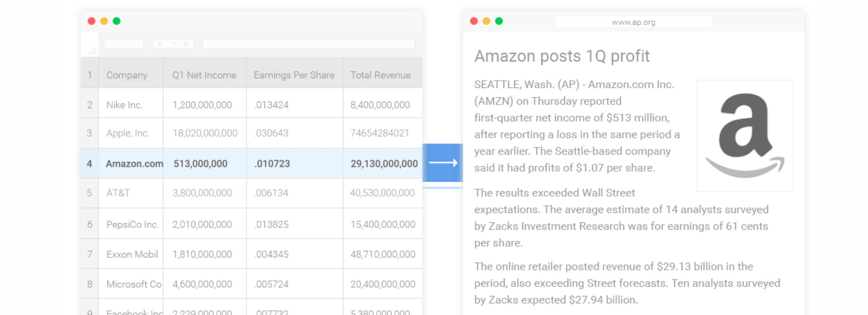Image resolution: width=868 pixels, height=315 pixels.
Task: Click the Earnings Per Share header cell
Action: pos(295,73)
